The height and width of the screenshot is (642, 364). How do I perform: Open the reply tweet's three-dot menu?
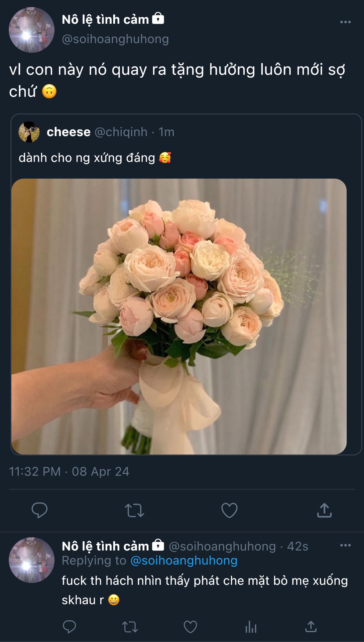coord(345,545)
